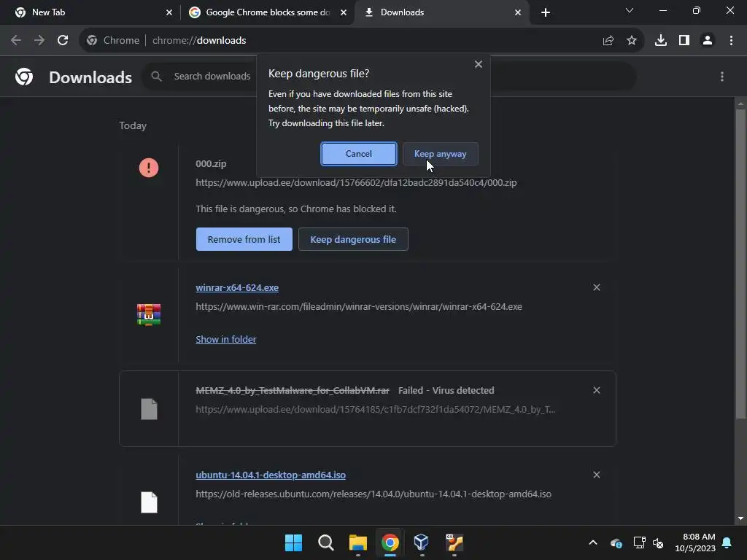Open the clock showing 8:08 AM
This screenshot has width=747, height=560.
point(695,542)
